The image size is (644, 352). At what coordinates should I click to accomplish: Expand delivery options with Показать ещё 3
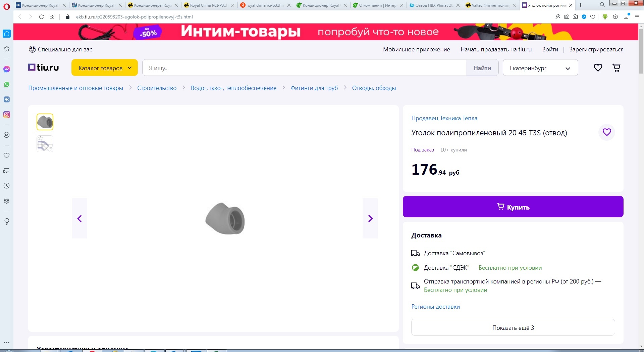(x=513, y=328)
